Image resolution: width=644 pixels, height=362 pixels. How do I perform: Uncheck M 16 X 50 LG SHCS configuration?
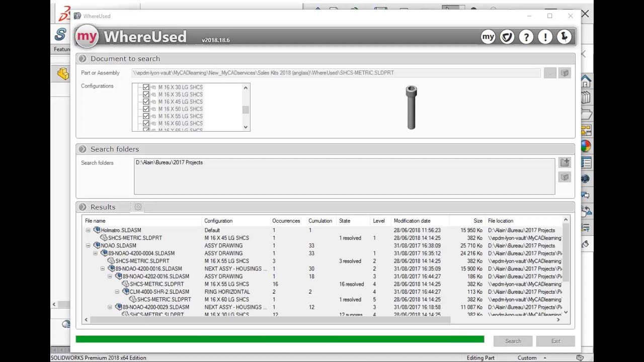[146, 109]
